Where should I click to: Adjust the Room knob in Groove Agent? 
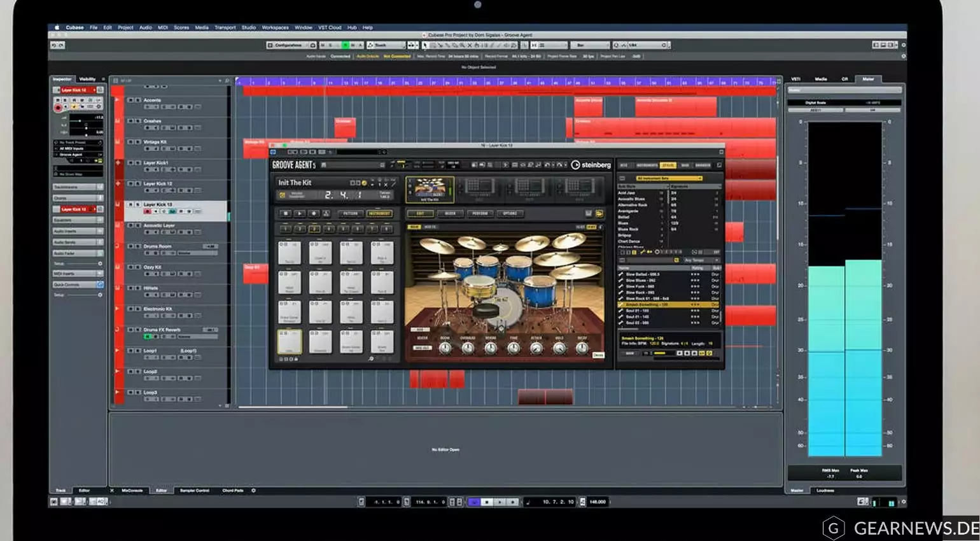(x=445, y=348)
